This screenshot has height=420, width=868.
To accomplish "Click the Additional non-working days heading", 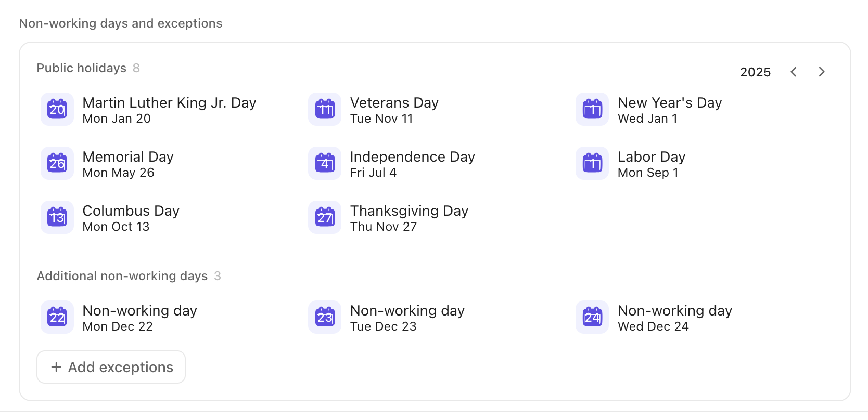I will pos(122,276).
